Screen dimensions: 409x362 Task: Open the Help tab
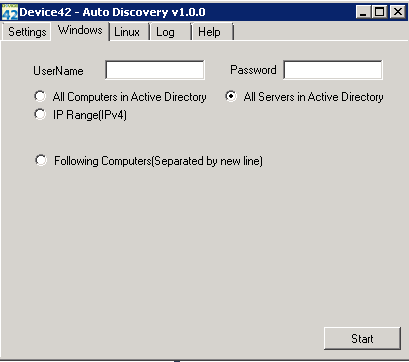tap(212, 32)
